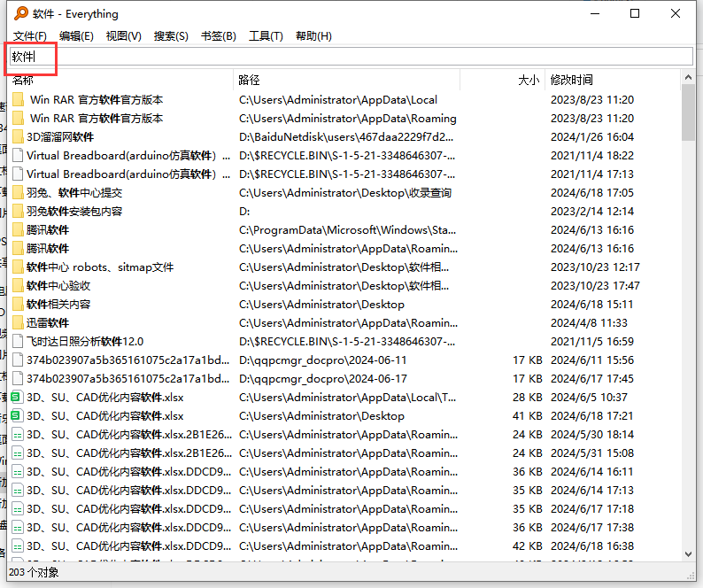Screen dimensions: 703x588
Task: Click the 203 个对象 status bar text
Action: coord(34,572)
